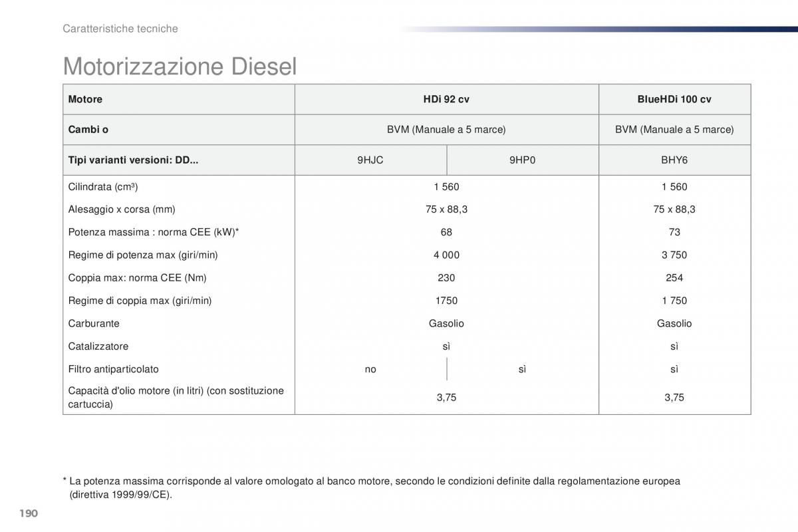
Task: Click the "9HJC" variant cell
Action: (370, 160)
